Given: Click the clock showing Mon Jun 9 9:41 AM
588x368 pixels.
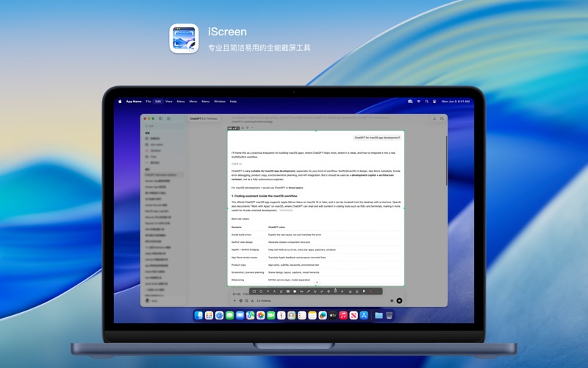Looking at the screenshot, I should pos(455,102).
